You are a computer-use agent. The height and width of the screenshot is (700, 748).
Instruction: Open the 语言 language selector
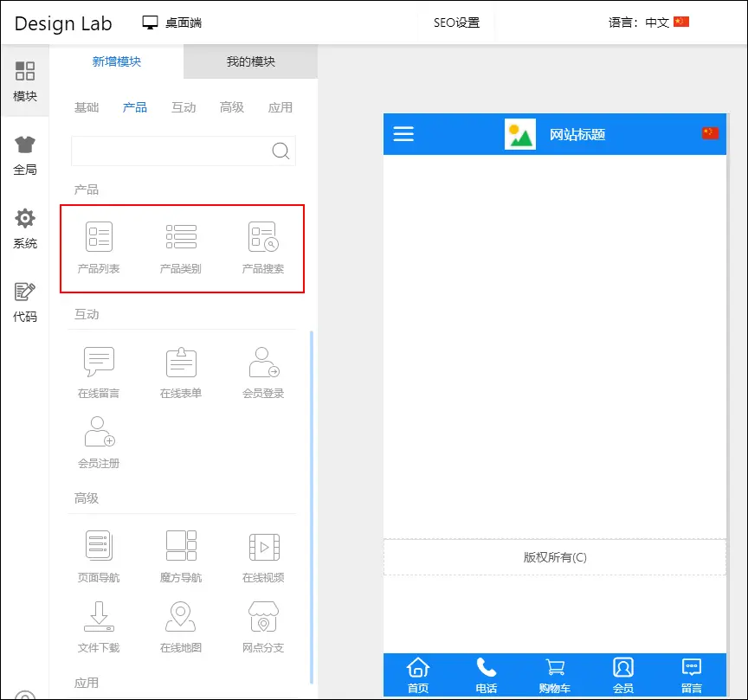pos(648,22)
